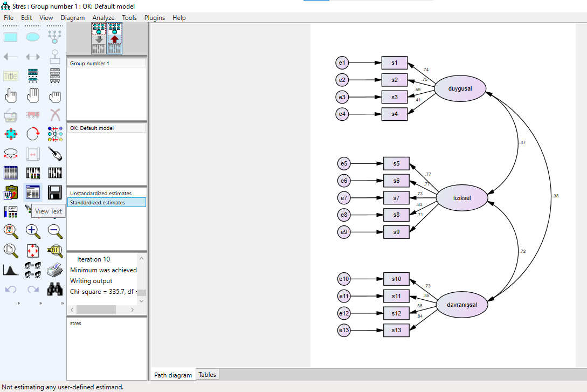Click the View Text output icon
The image size is (587, 392).
[x=33, y=192]
